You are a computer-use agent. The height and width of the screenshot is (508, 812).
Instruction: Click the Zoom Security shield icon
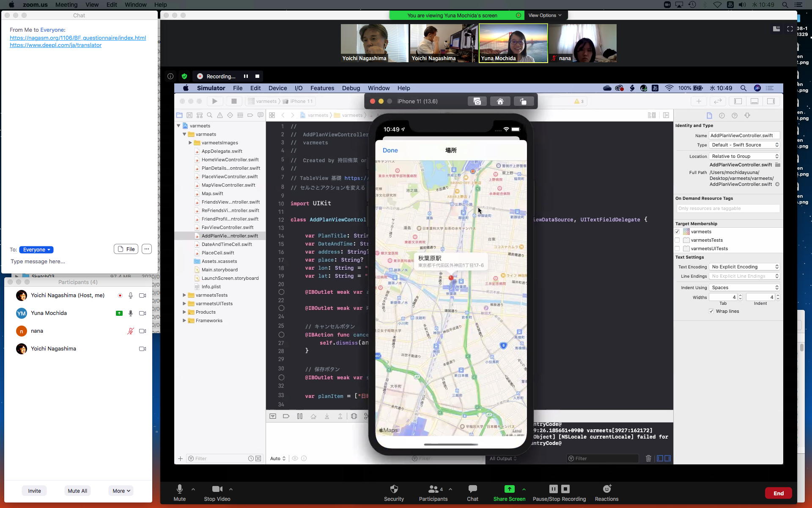pos(394,489)
